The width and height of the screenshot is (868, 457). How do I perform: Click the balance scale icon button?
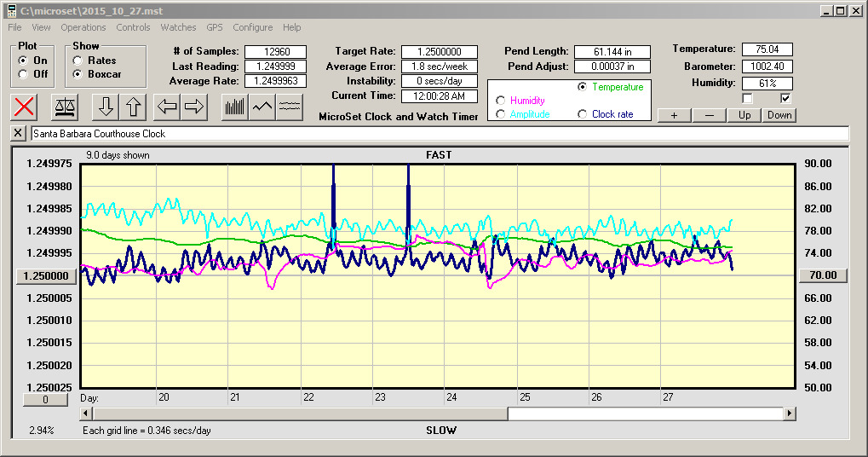[65, 107]
